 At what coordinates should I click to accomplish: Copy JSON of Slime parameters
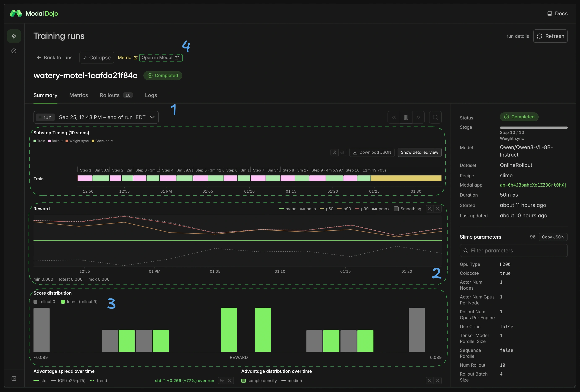tap(553, 237)
